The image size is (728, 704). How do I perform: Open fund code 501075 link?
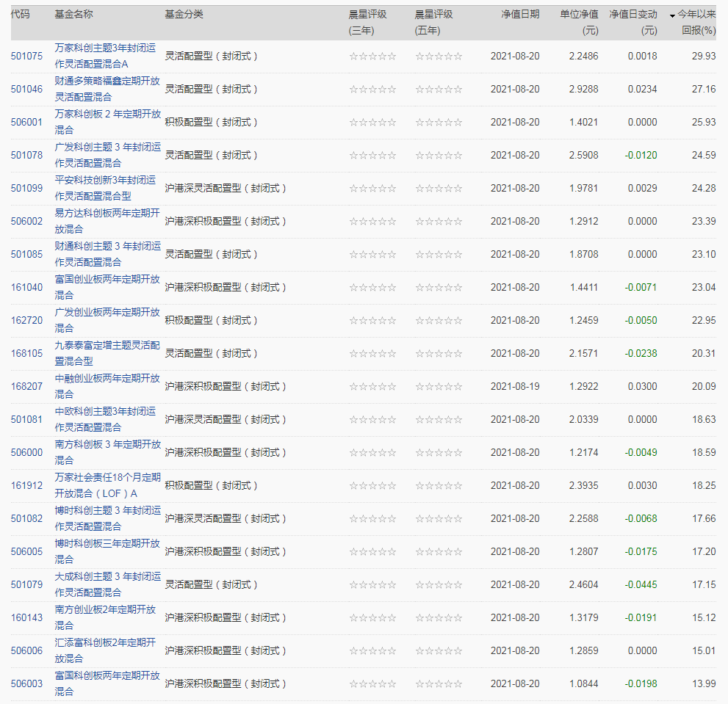click(x=26, y=56)
